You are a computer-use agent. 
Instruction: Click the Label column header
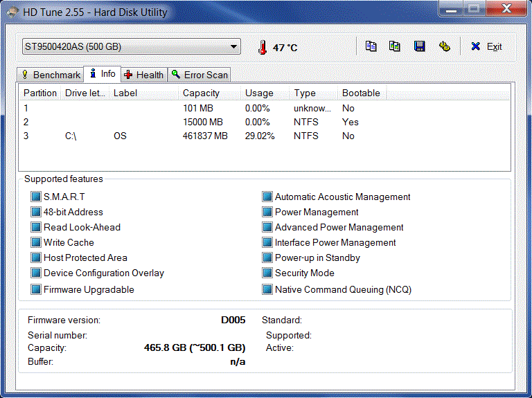[x=144, y=93]
